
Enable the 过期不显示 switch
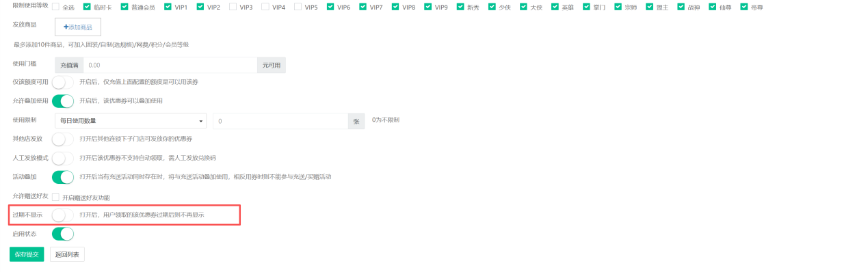(63, 215)
